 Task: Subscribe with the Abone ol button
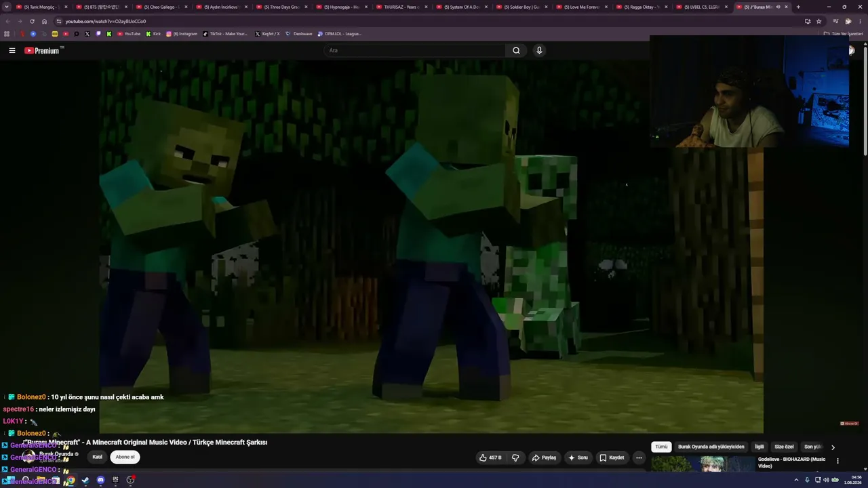coord(125,457)
